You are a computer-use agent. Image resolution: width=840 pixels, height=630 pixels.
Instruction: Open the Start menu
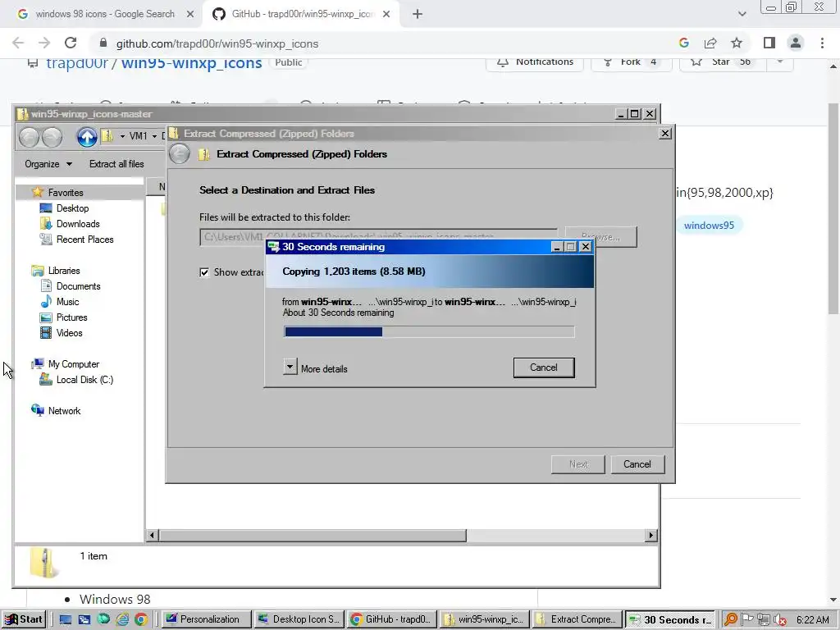tap(24, 619)
